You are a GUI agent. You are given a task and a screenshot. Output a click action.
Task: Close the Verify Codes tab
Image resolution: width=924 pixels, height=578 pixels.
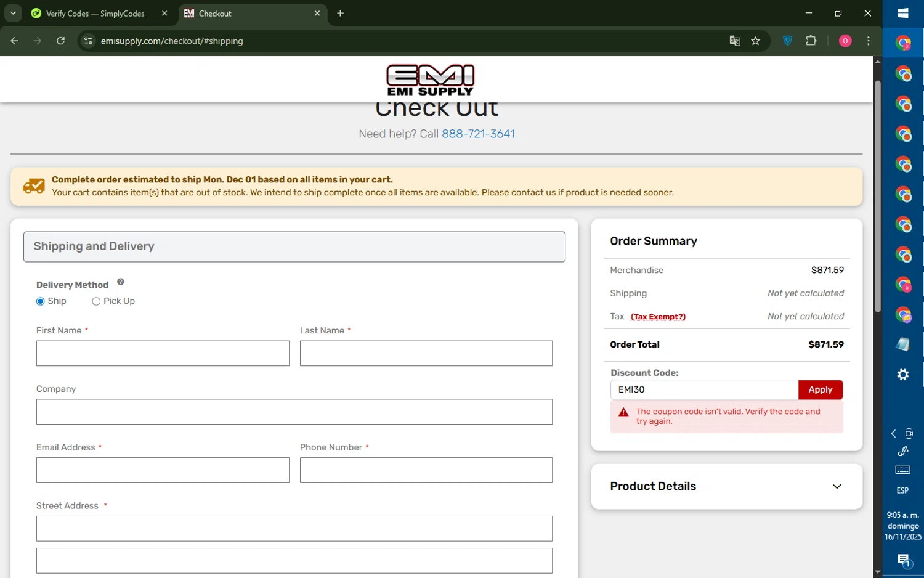[164, 13]
